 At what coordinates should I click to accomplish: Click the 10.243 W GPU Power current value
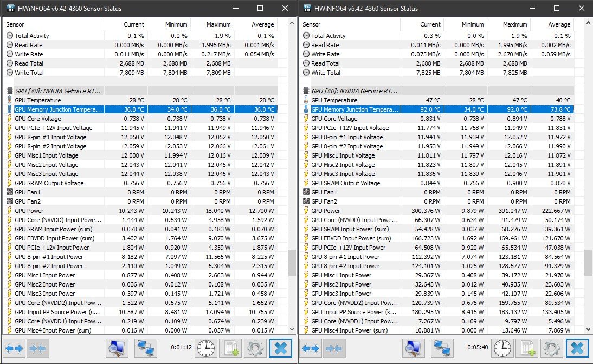tap(131, 211)
